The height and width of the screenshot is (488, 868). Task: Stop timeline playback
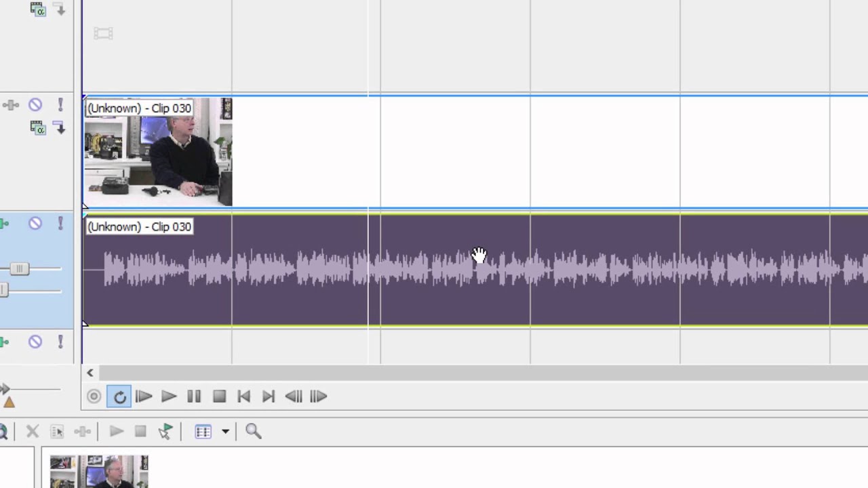click(x=219, y=396)
